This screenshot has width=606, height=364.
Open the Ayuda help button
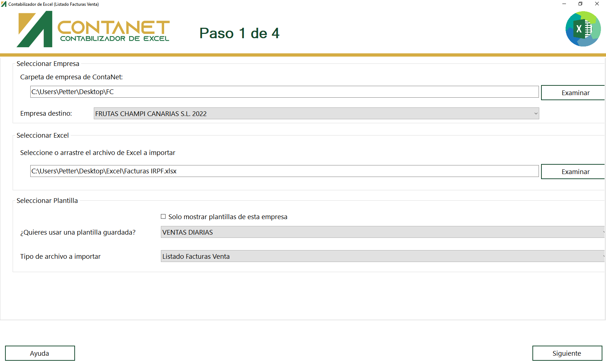point(40,353)
